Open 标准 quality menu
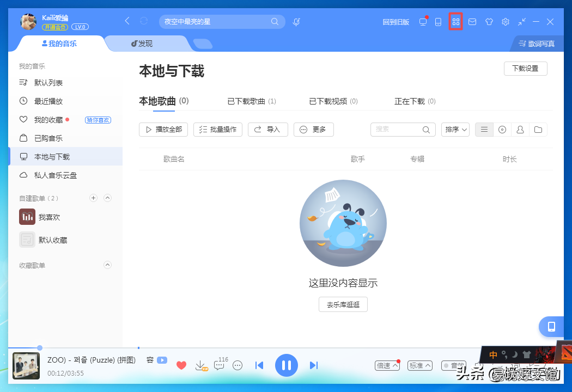 click(x=419, y=365)
